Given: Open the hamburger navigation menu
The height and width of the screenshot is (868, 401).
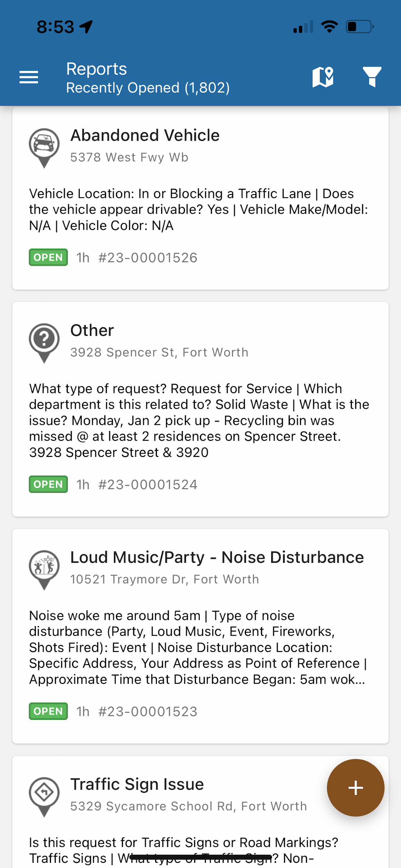Looking at the screenshot, I should point(29,77).
